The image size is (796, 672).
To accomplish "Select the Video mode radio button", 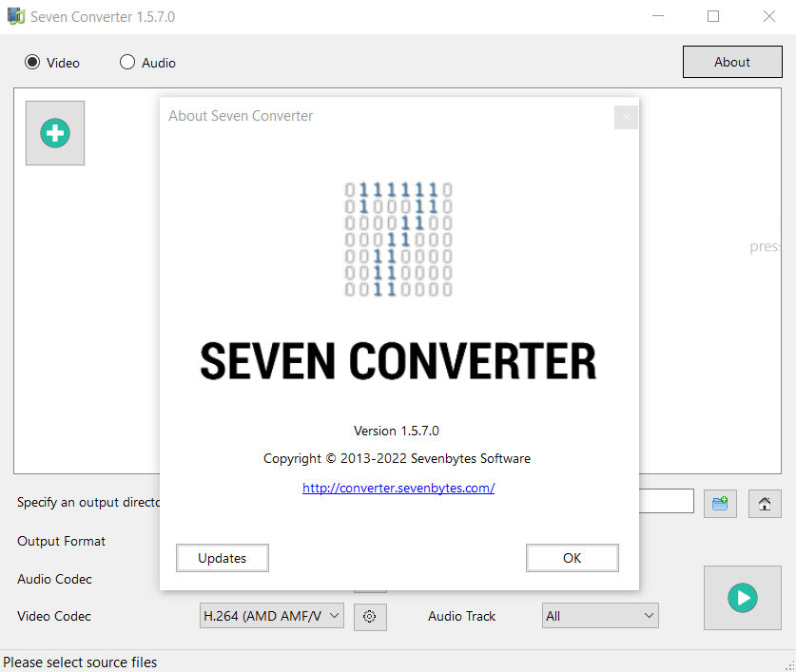I will [33, 62].
